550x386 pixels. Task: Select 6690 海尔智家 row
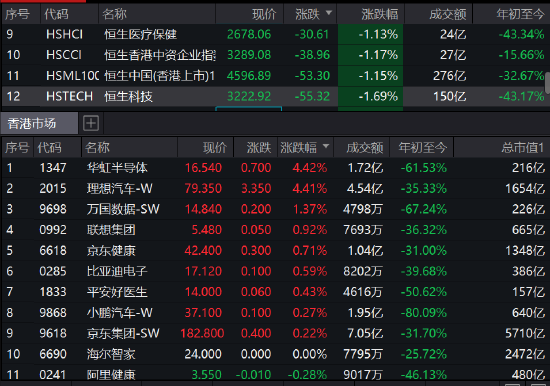[275, 354]
